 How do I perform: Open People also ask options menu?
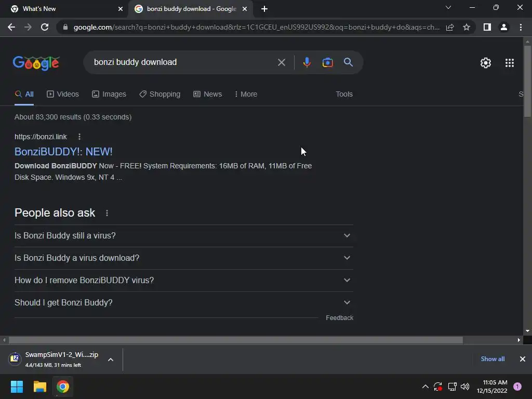tap(107, 213)
